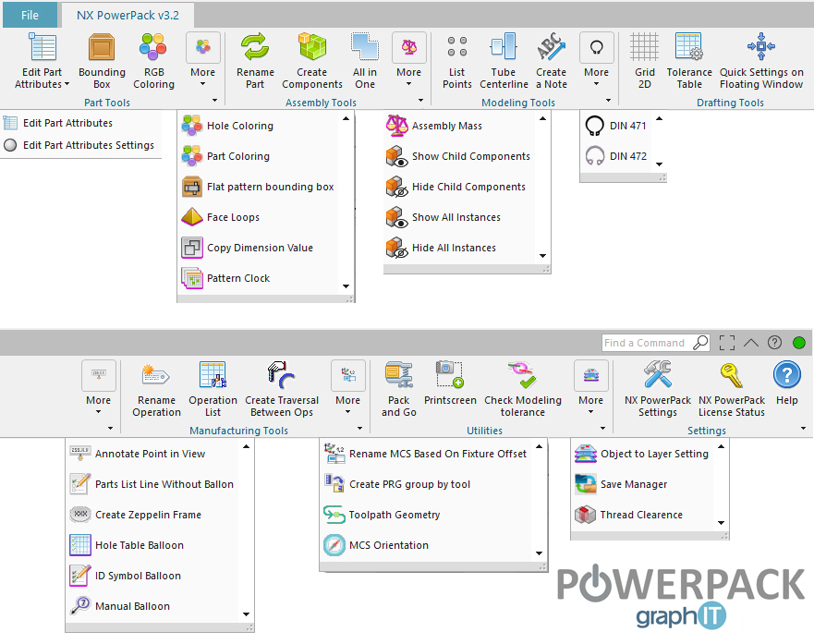The height and width of the screenshot is (644, 814).
Task: Switch to NX PowerPack v3.2 tab
Action: coord(128,15)
